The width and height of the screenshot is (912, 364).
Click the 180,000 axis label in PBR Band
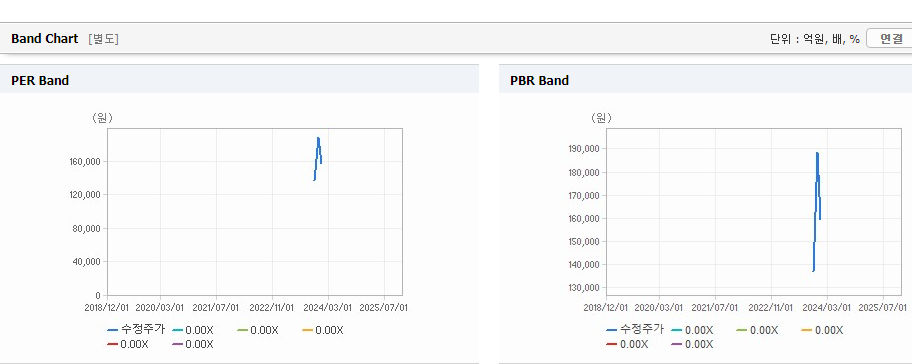585,172
